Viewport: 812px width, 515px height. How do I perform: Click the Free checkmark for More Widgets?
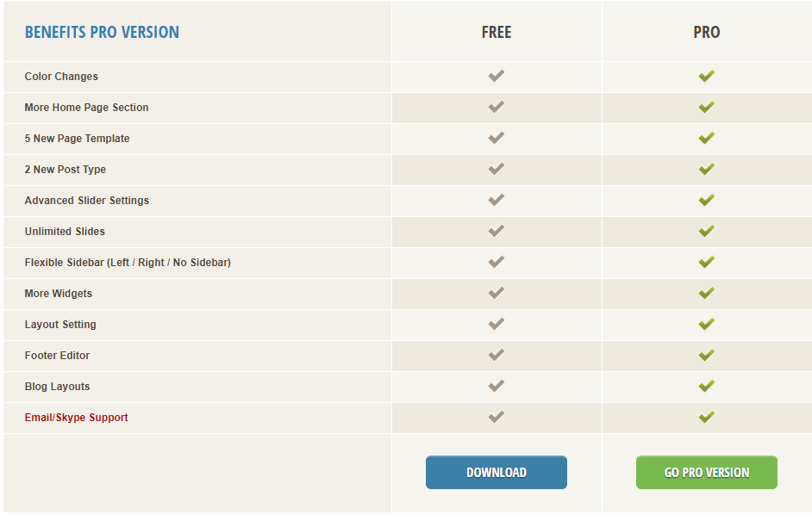point(496,293)
